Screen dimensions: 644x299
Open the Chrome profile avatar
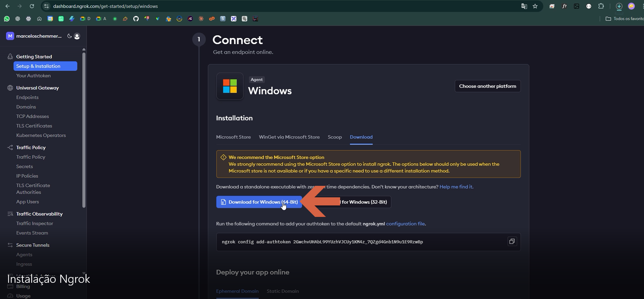(631, 6)
